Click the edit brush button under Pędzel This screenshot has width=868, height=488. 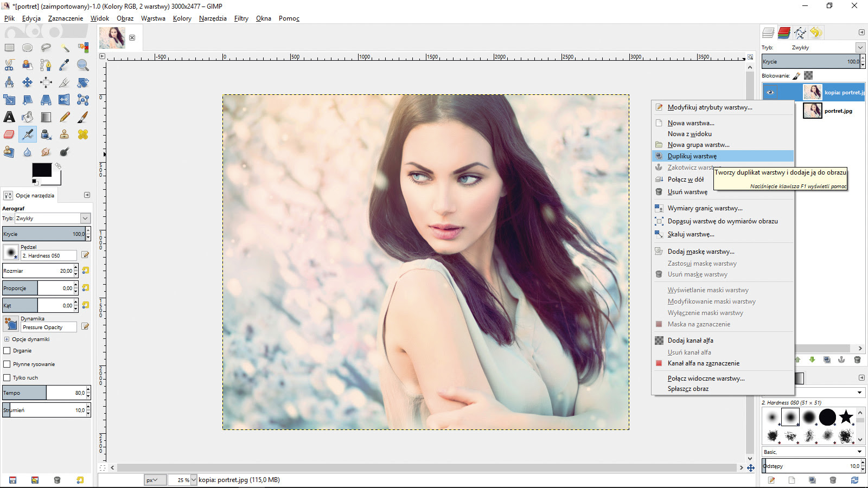85,255
